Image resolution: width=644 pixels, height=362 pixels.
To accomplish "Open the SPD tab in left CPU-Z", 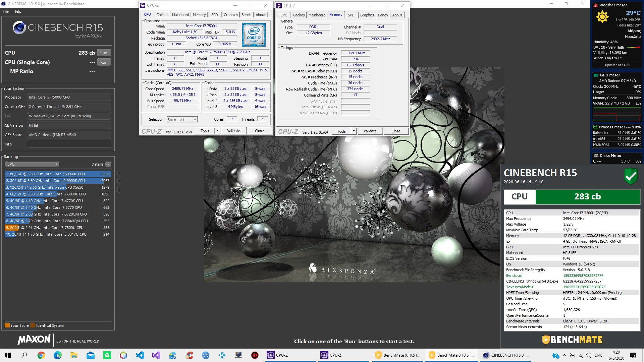I will 215,15.
